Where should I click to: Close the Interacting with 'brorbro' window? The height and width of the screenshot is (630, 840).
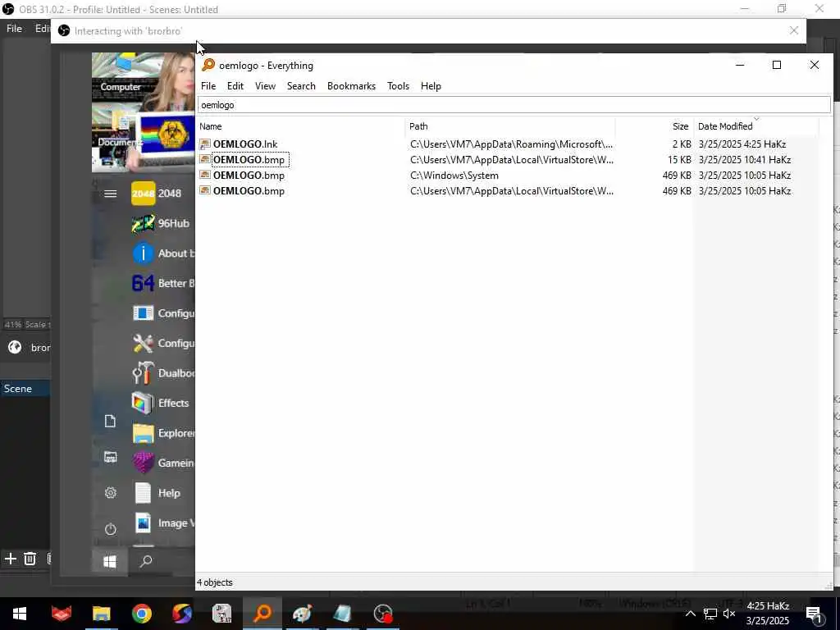(794, 30)
